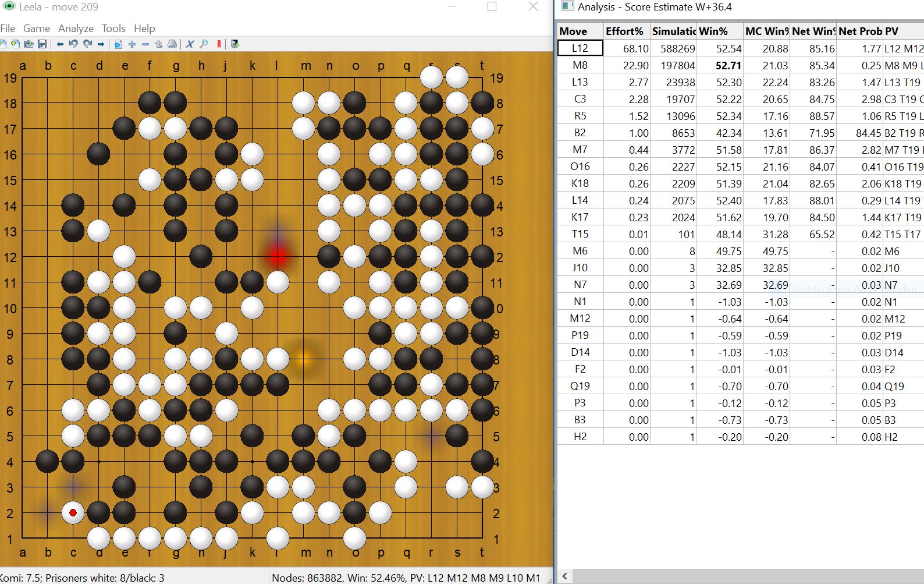Select the M6 move row

point(740,251)
